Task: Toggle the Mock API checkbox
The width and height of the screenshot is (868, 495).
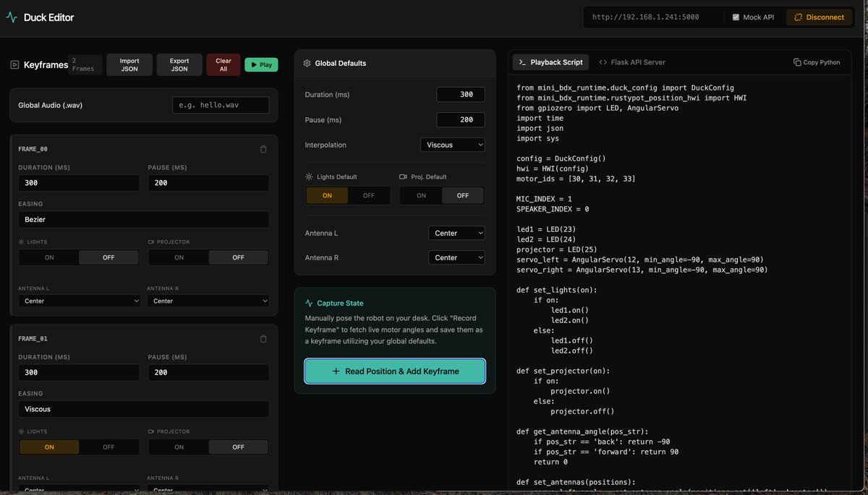Action: point(736,17)
